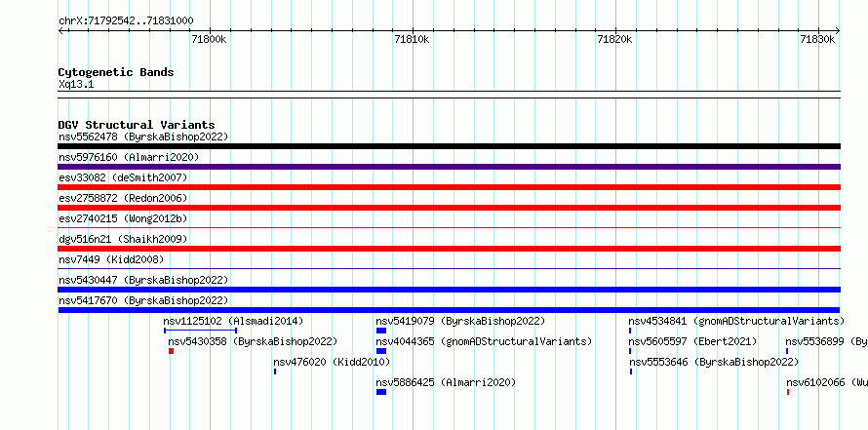Click the esv33082 (deSmith2007) label
The height and width of the screenshot is (430, 868).
(x=123, y=177)
